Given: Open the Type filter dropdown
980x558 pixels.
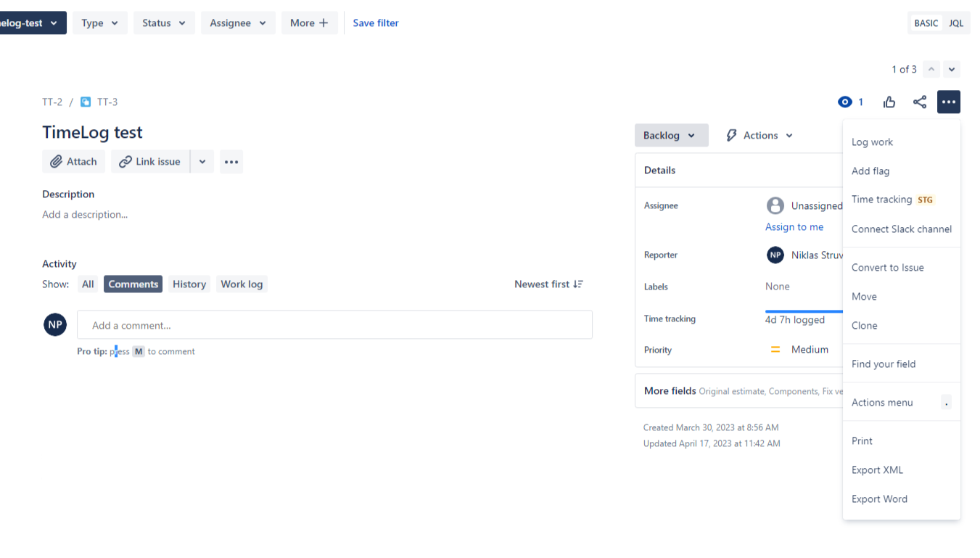Looking at the screenshot, I should 99,22.
